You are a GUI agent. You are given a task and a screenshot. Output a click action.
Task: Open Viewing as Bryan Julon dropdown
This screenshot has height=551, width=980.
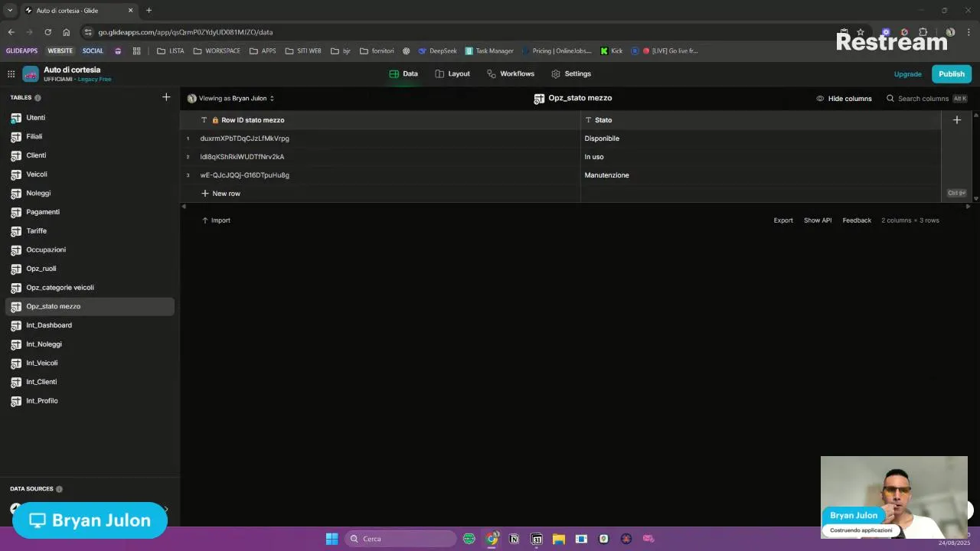230,99
